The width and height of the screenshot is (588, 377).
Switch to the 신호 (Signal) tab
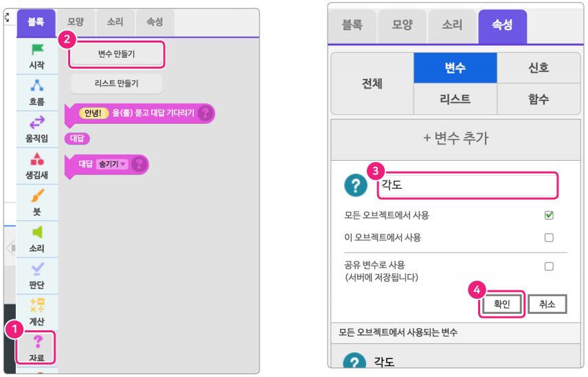[538, 68]
